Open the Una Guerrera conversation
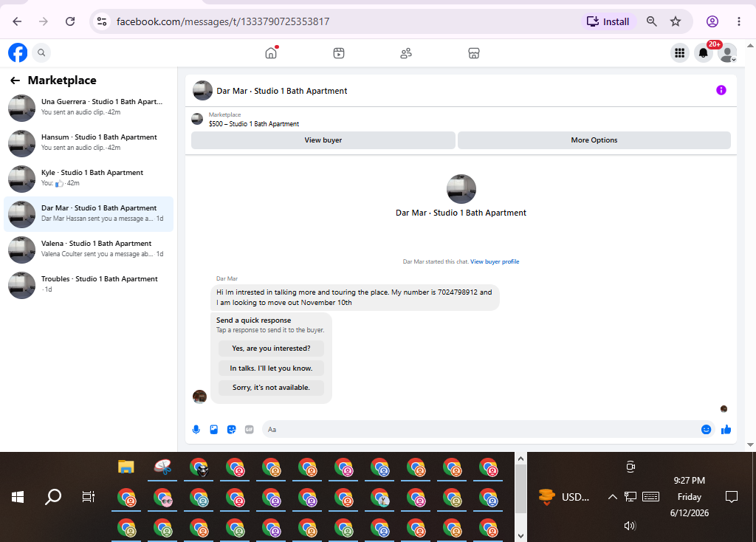 click(x=89, y=108)
